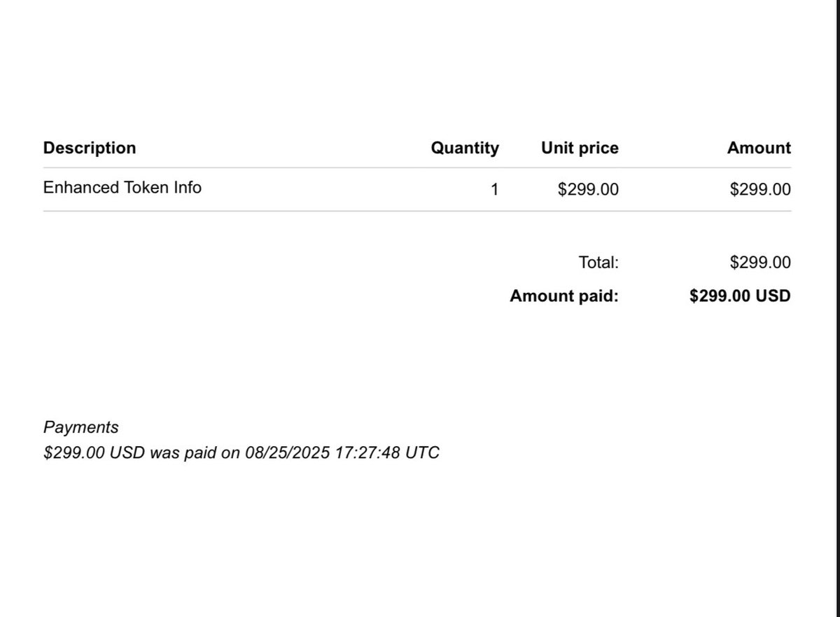Select the line item amount $299.00
Viewport: 840px width, 617px height.
click(760, 189)
